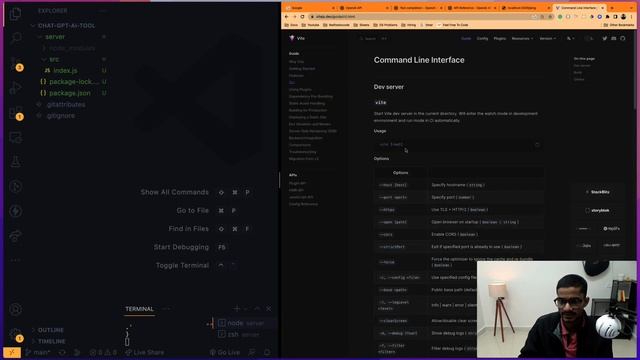Open Chrome three-dot menu
Viewport: 640px width, 360px height.
tap(631, 17)
